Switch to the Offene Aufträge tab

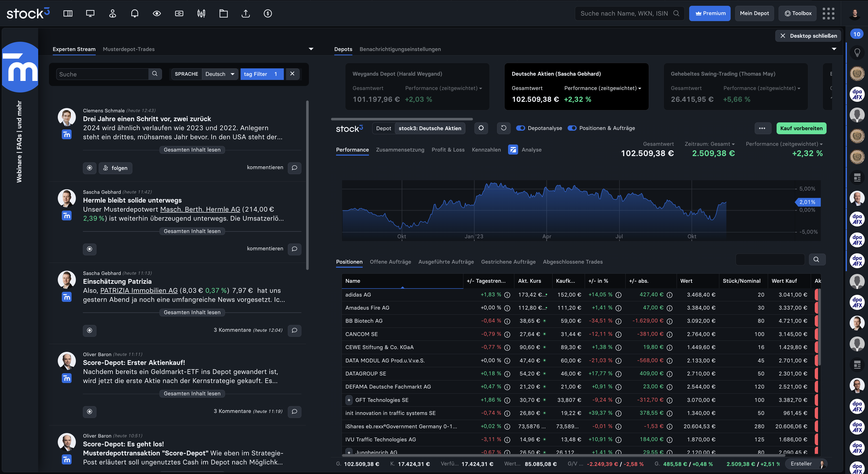pos(390,262)
